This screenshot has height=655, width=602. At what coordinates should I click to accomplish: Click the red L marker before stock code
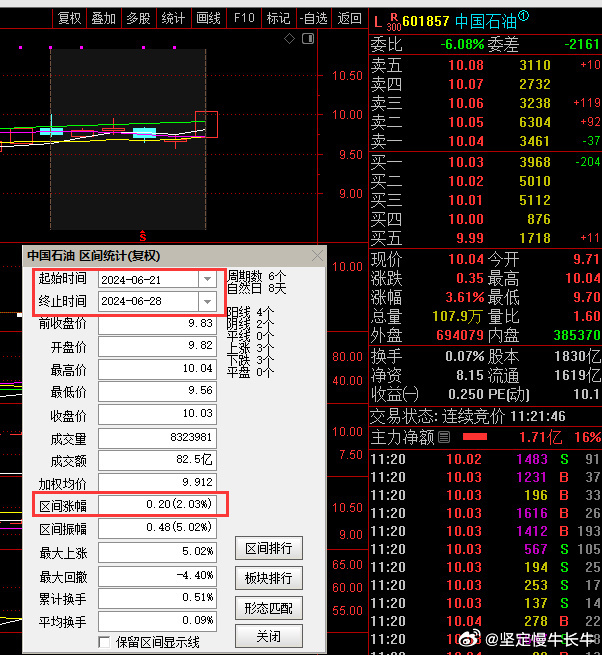click(377, 21)
